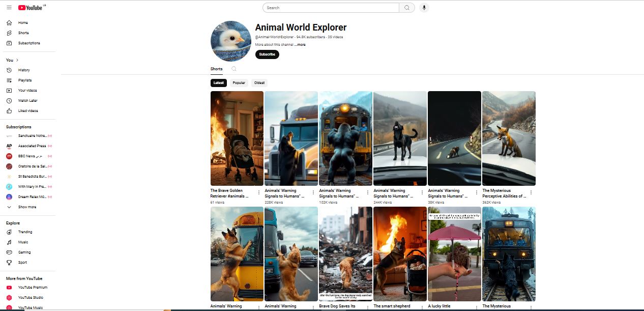Click the search magnifier button
The image size is (644, 311).
407,8
